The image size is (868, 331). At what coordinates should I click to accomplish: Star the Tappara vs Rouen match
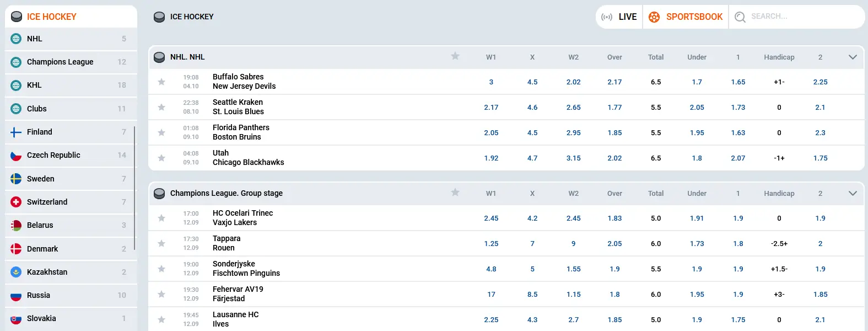pyautogui.click(x=161, y=243)
